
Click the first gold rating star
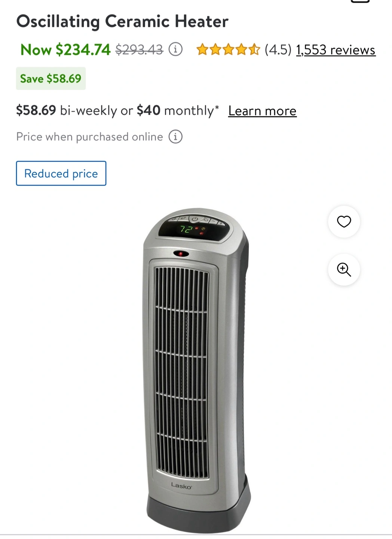202,49
